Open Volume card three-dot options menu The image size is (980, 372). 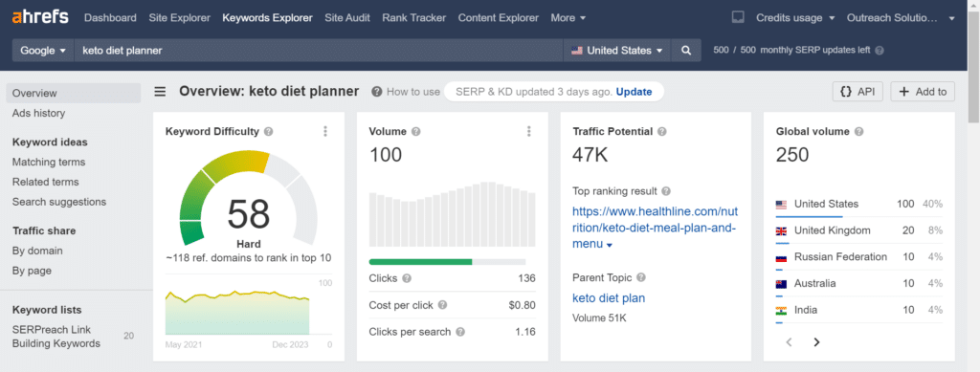point(528,131)
